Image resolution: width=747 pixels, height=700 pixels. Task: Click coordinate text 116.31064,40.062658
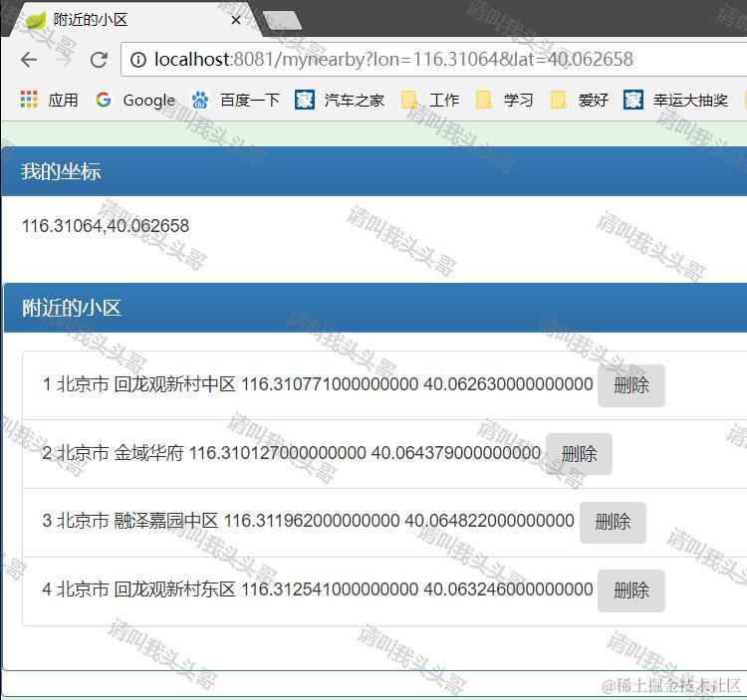tap(106, 226)
